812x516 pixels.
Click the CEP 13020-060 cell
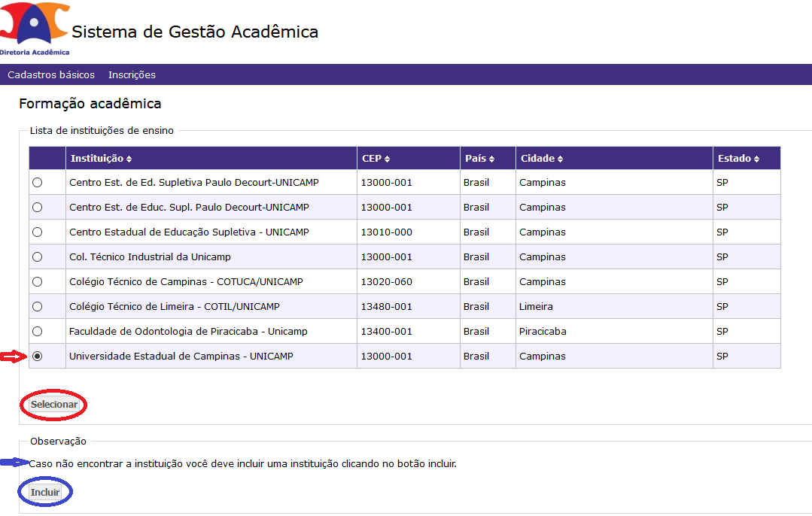(x=409, y=282)
